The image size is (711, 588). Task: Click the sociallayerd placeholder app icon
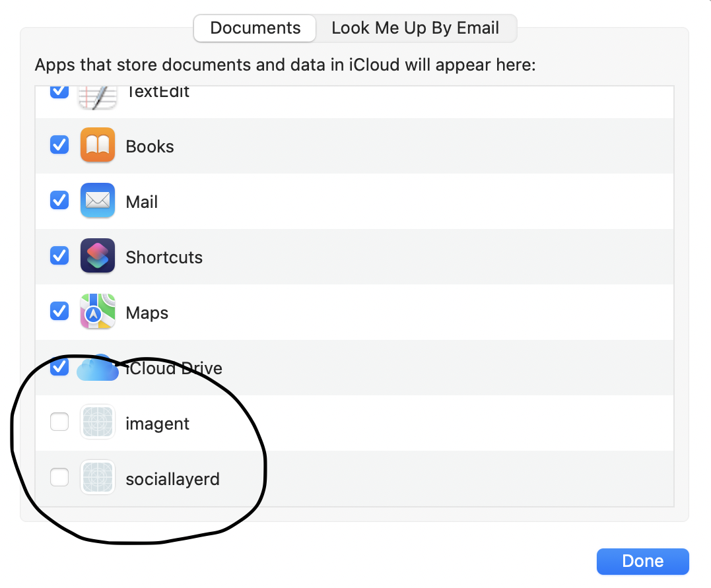point(98,477)
